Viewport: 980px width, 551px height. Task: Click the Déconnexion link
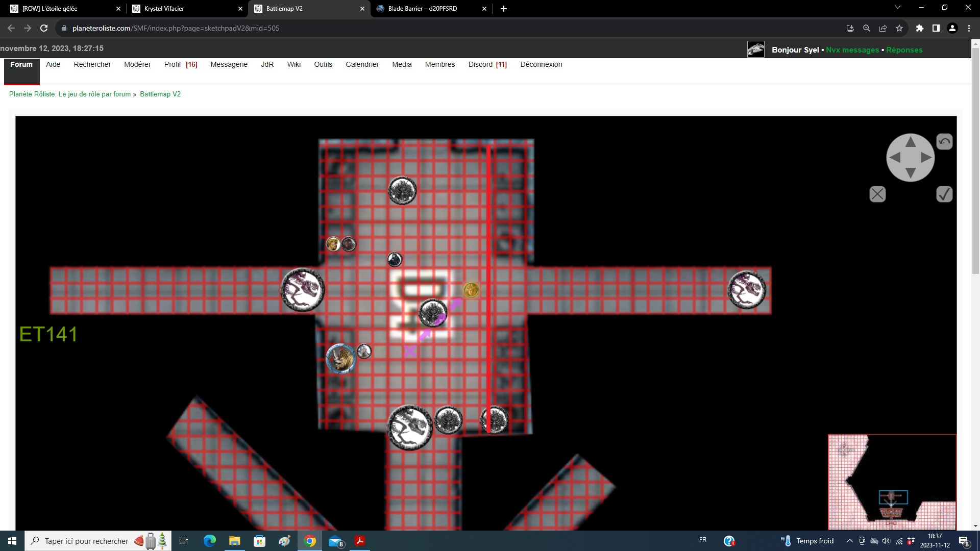click(541, 64)
